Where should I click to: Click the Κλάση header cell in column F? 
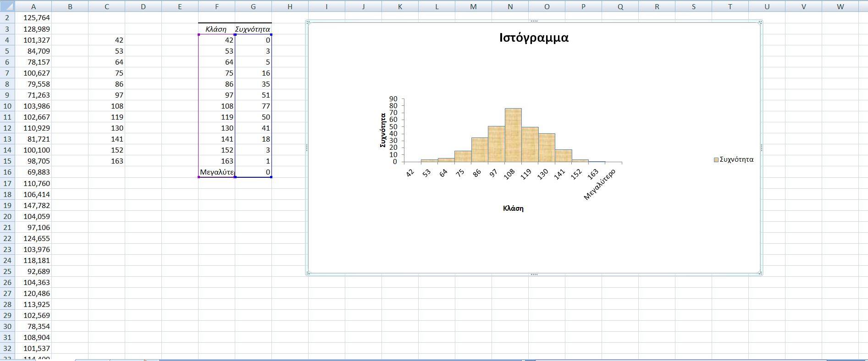tap(216, 29)
